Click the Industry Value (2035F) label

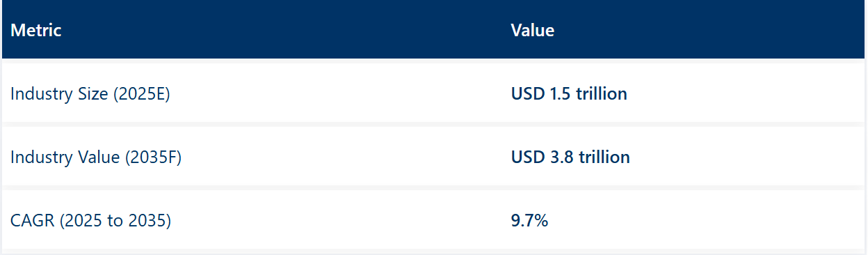coord(96,157)
